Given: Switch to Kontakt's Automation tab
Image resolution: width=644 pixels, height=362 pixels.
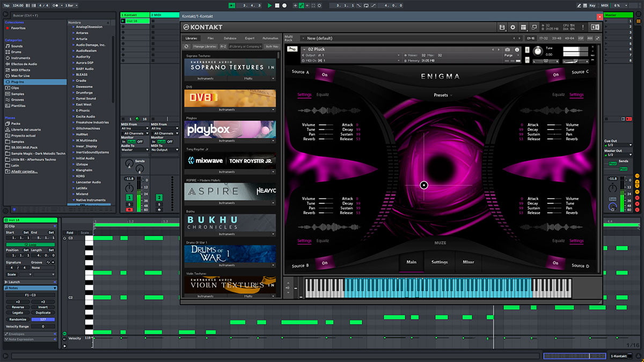Looking at the screenshot, I should point(270,39).
